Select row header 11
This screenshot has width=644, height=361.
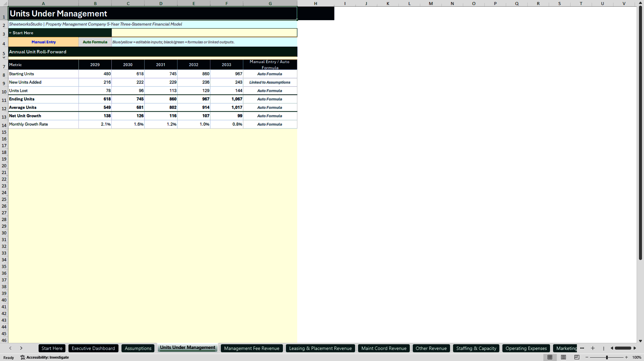pyautogui.click(x=4, y=100)
